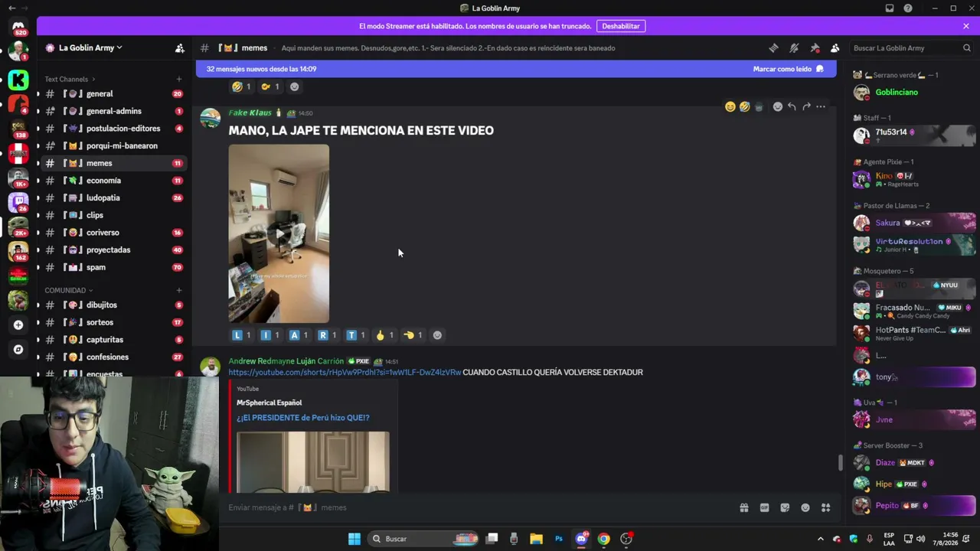Open the dibujitos channel
Screen dimensions: 980x551
coord(112,305)
